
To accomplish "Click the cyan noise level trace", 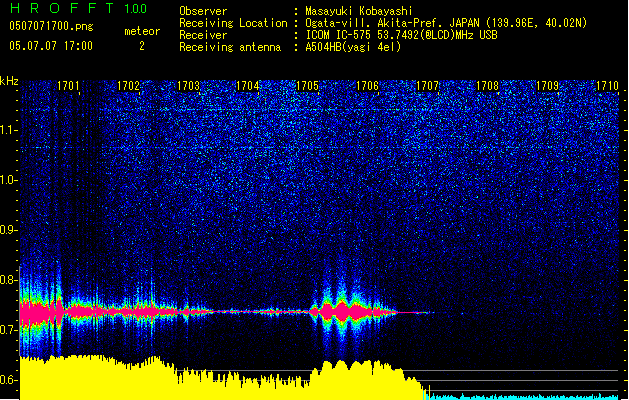I will 523,397.
